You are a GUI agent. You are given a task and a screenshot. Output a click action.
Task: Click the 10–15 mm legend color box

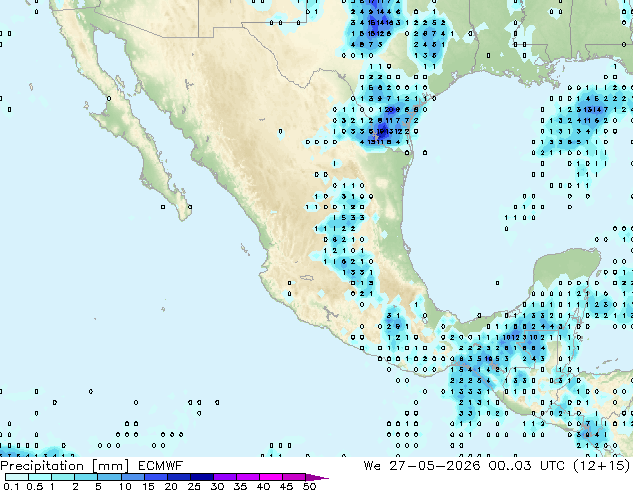click(132, 477)
